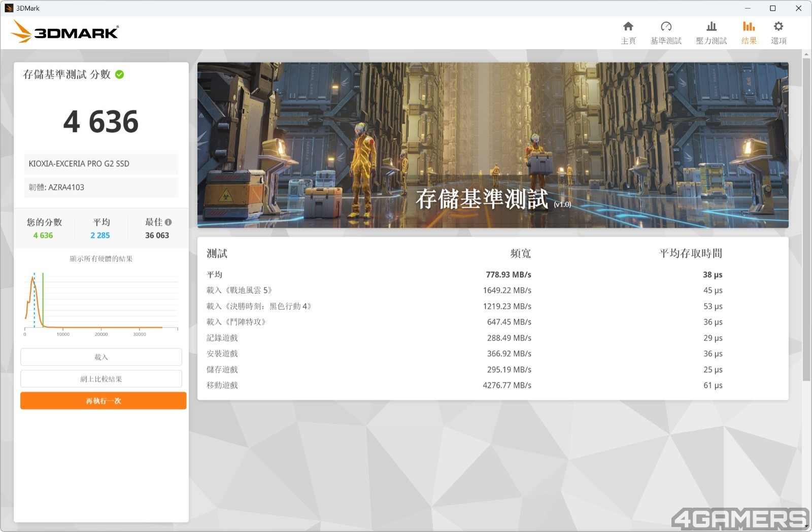Click the scroll-up arrow at top right
The width and height of the screenshot is (812, 532).
click(x=806, y=54)
